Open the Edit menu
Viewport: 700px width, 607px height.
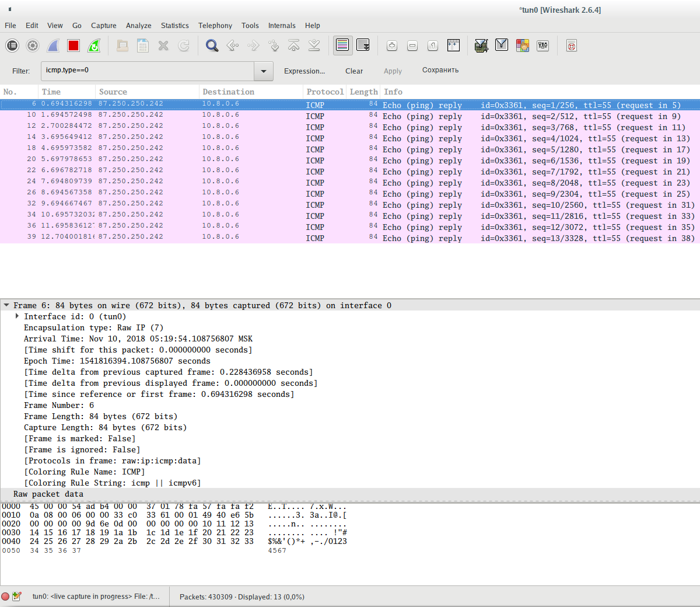coord(32,26)
